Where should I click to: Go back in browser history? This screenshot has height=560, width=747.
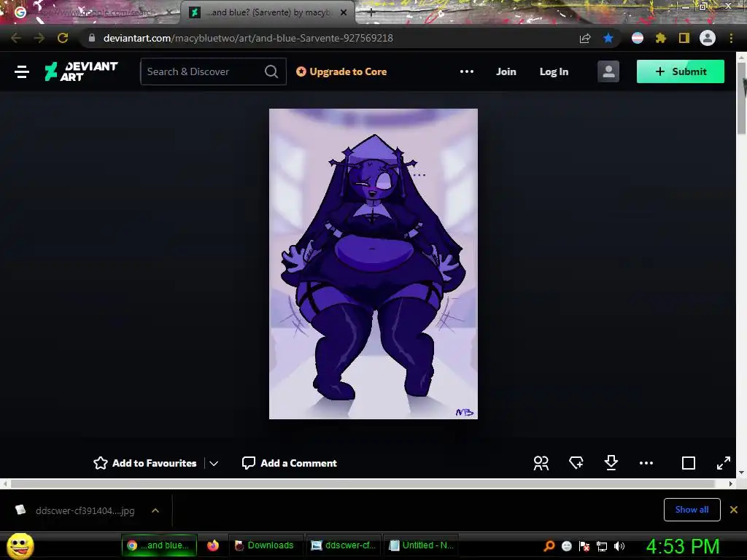click(x=16, y=38)
